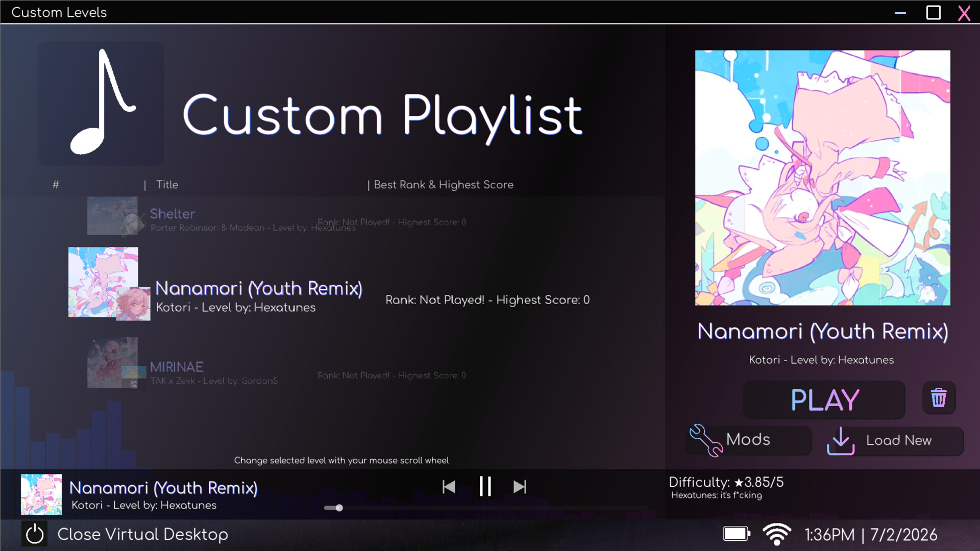Pause the playing song
Viewport: 980px width, 551px height.
485,487
